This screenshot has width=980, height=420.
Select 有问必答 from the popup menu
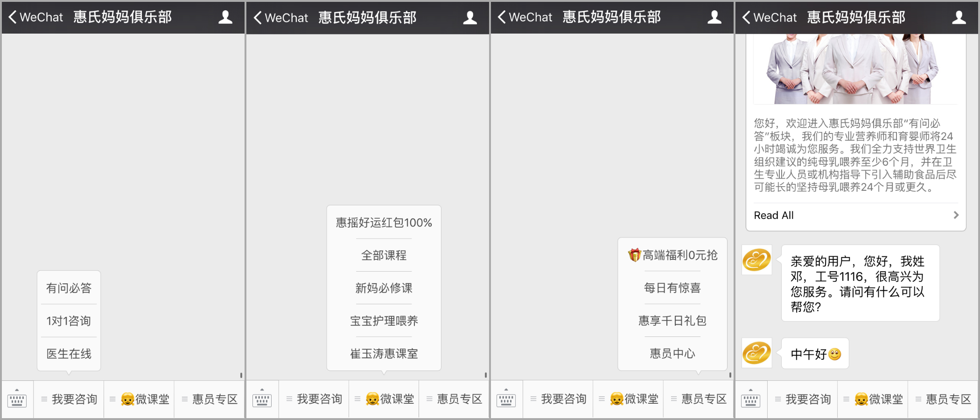(69, 288)
